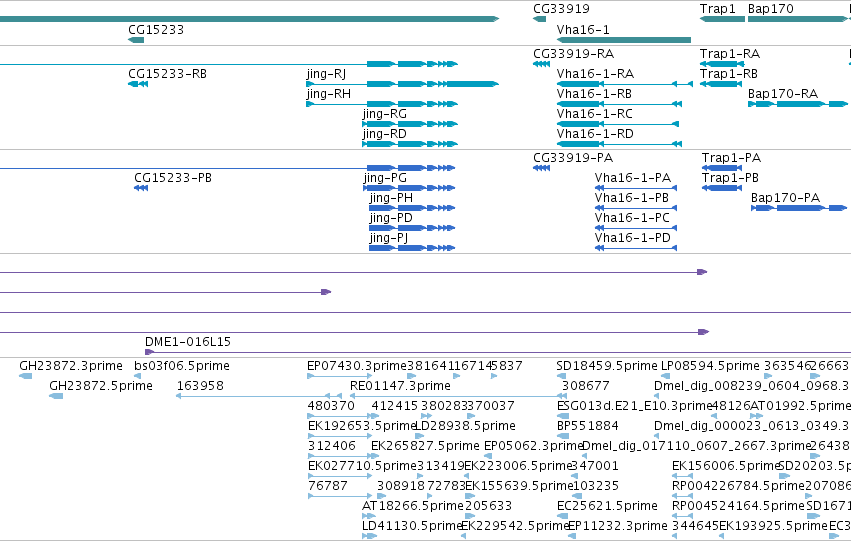
Task: Click the 412415 feature label
Action: (x=395, y=406)
